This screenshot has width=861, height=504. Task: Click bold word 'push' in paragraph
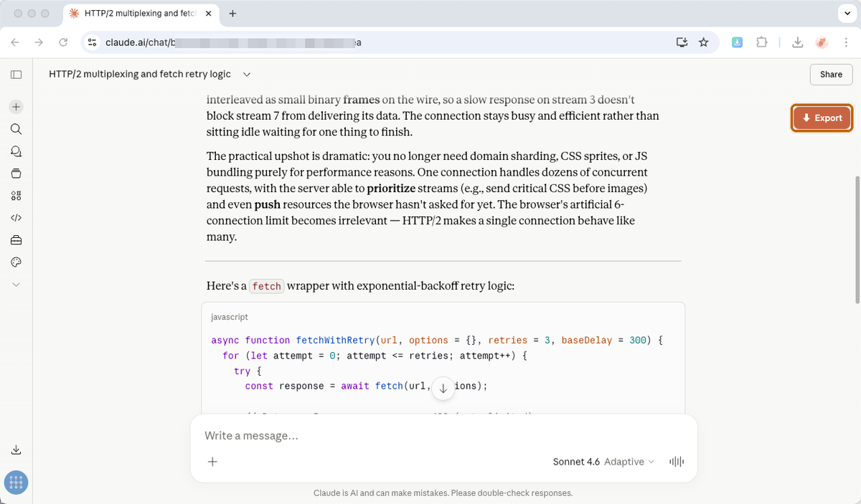(268, 205)
